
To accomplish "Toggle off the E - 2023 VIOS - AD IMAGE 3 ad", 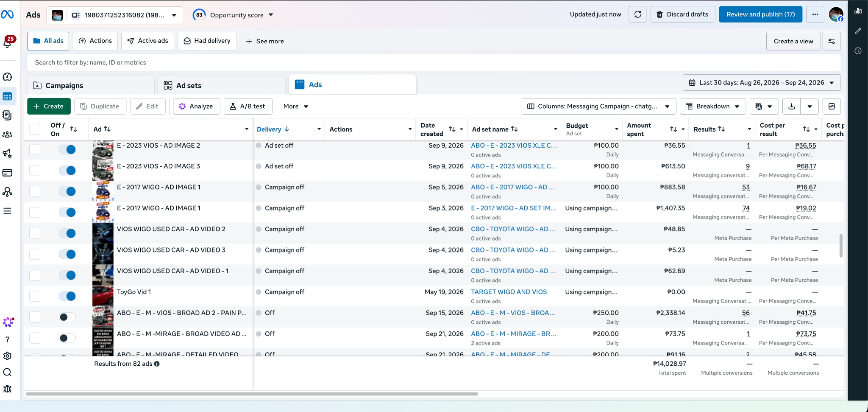I will coord(67,171).
